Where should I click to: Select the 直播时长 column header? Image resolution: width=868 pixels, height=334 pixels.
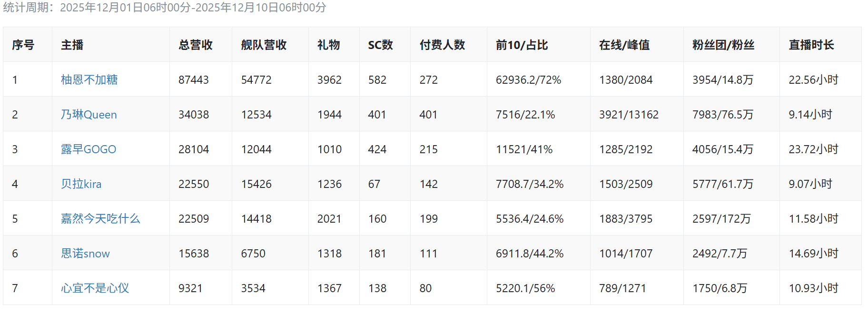click(811, 45)
